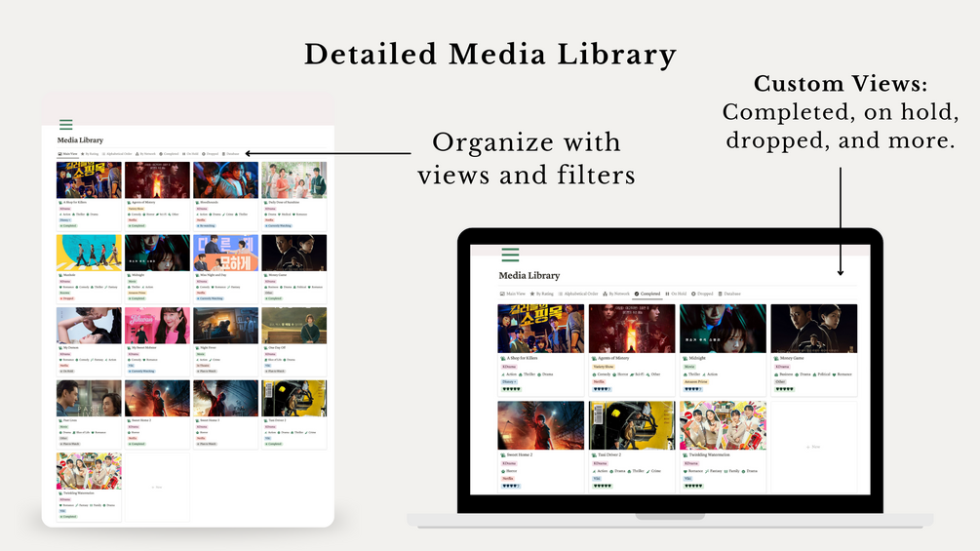The image size is (980, 551).
Task: Open the Midnight poster on the laptop
Action: [x=723, y=329]
